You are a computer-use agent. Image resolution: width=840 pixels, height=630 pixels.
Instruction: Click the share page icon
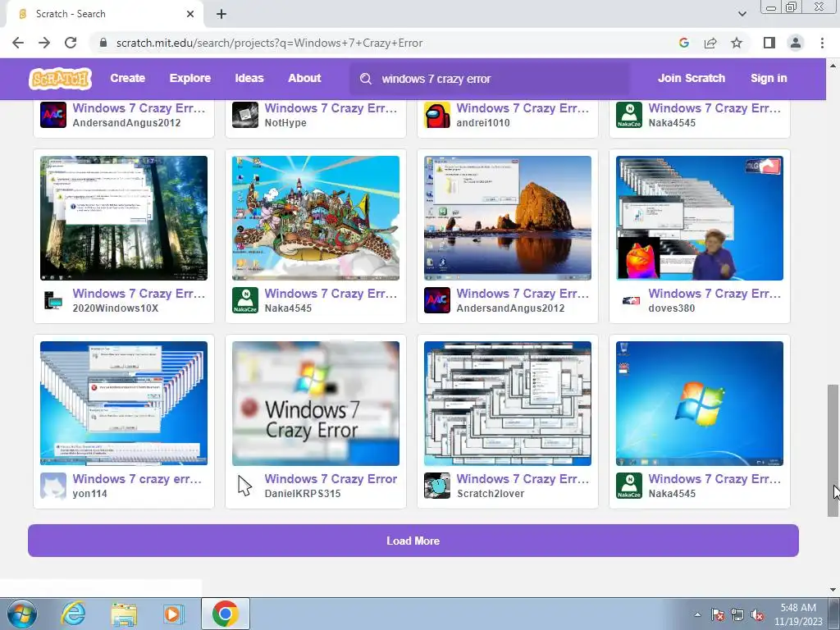pyautogui.click(x=710, y=43)
